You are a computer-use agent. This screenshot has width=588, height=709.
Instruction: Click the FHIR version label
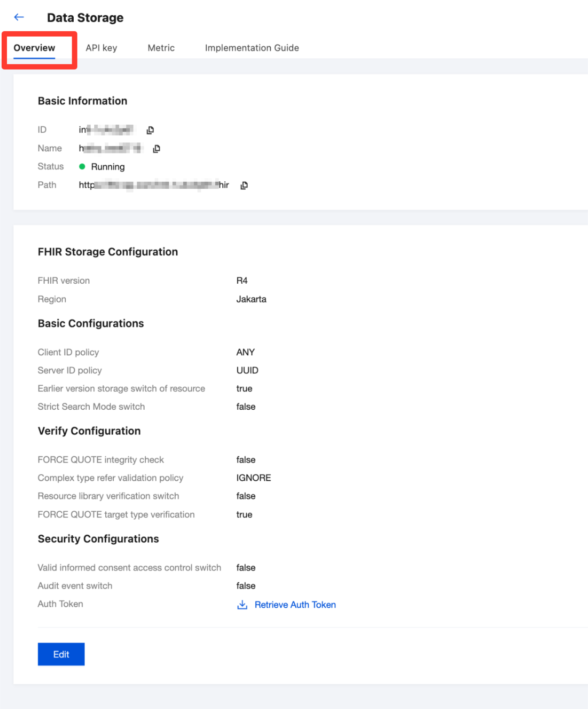click(64, 281)
